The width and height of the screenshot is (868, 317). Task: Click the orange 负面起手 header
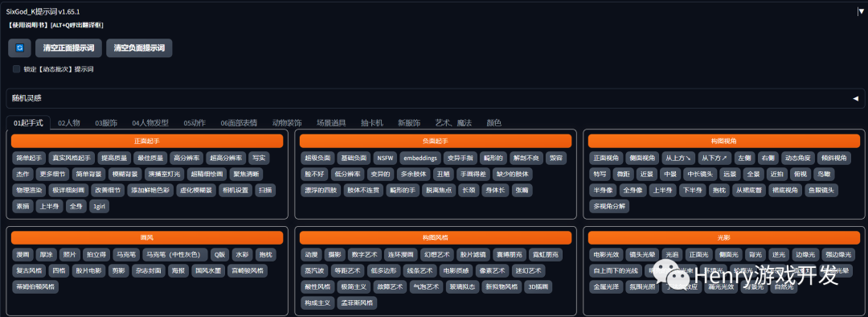click(436, 142)
